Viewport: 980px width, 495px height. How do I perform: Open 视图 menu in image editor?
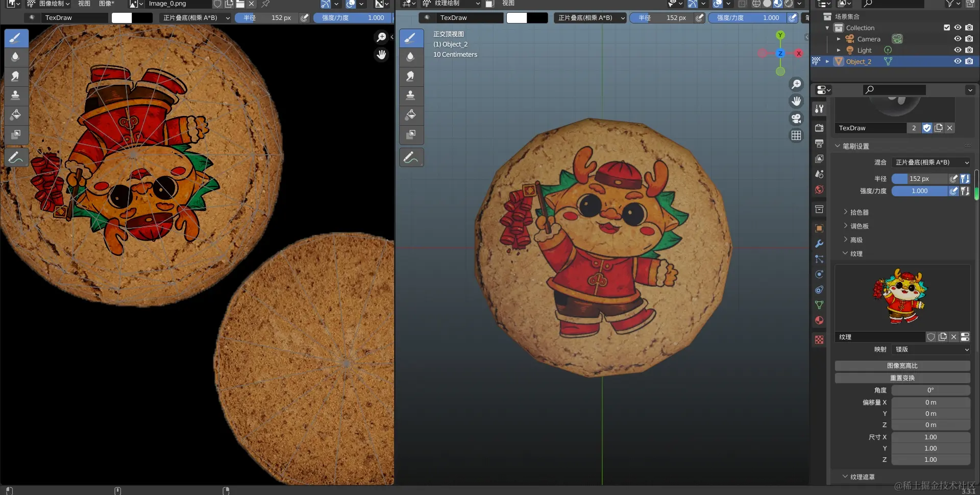[x=84, y=4]
